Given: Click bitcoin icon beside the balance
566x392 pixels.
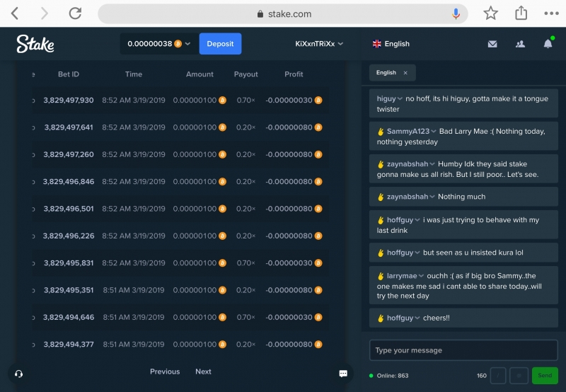Looking at the screenshot, I should [178, 44].
